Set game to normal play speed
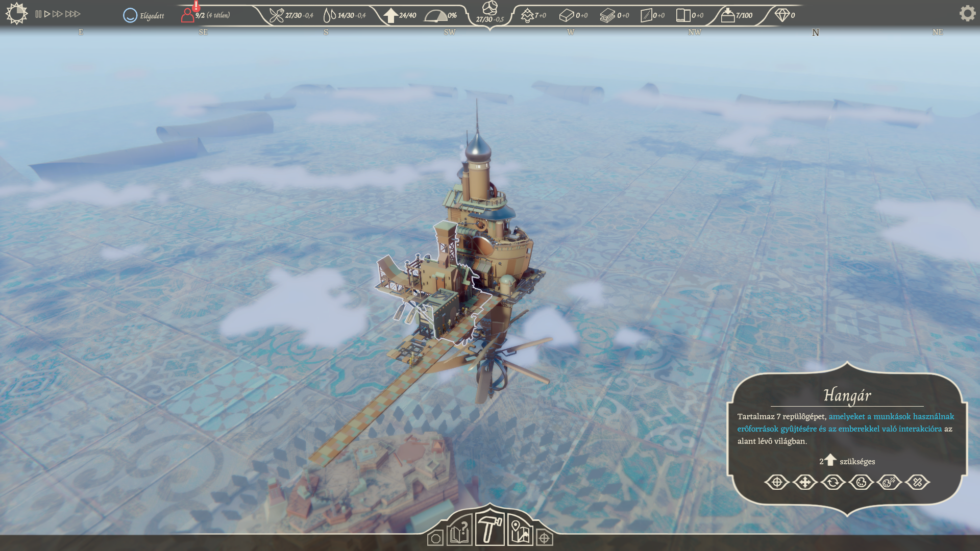Image resolution: width=980 pixels, height=551 pixels. click(47, 14)
